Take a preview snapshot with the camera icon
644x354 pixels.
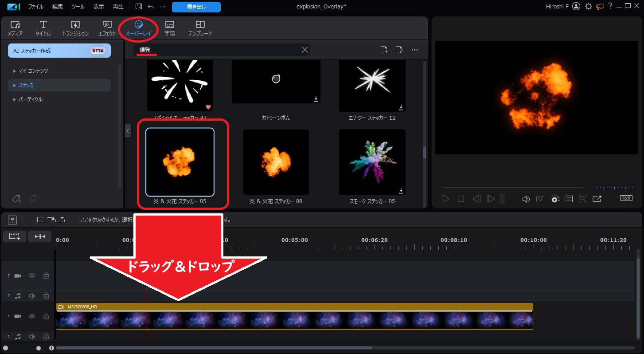540,199
